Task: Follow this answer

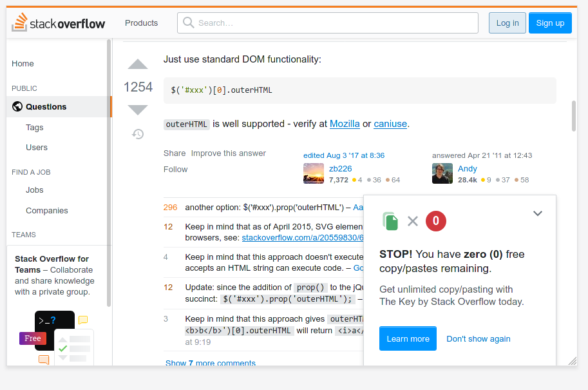Action: [x=176, y=170]
